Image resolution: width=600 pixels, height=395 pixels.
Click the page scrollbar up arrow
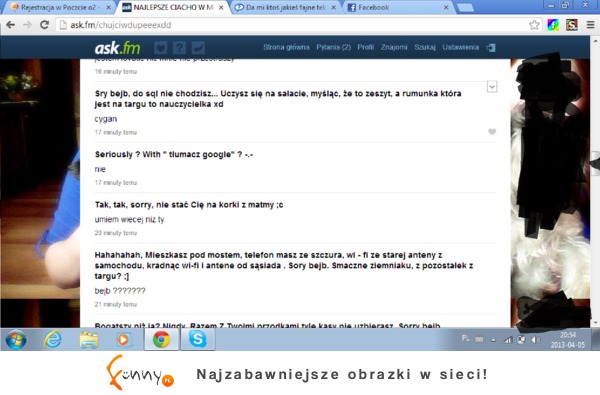coord(596,40)
